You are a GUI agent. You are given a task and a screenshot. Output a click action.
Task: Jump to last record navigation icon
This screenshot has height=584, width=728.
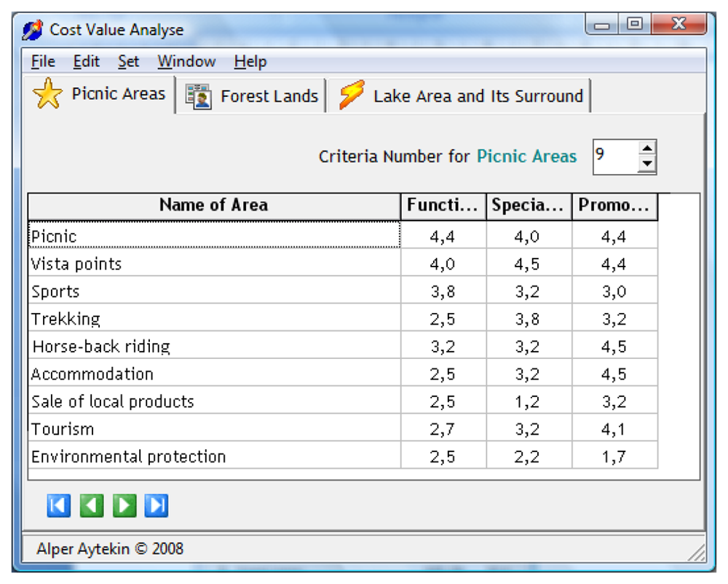pos(157,505)
